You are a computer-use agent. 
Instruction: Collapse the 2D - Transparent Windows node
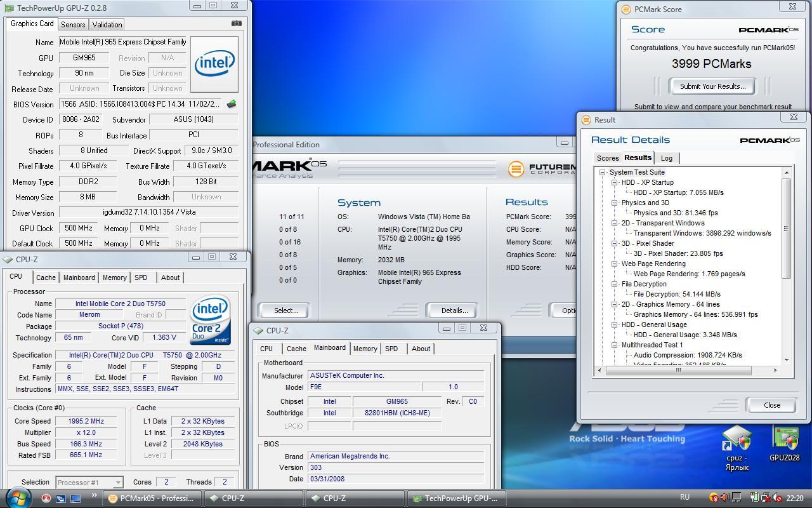pos(614,223)
